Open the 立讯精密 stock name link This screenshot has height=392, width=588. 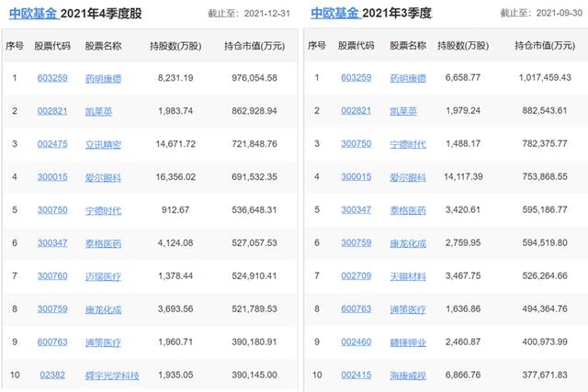(x=103, y=144)
